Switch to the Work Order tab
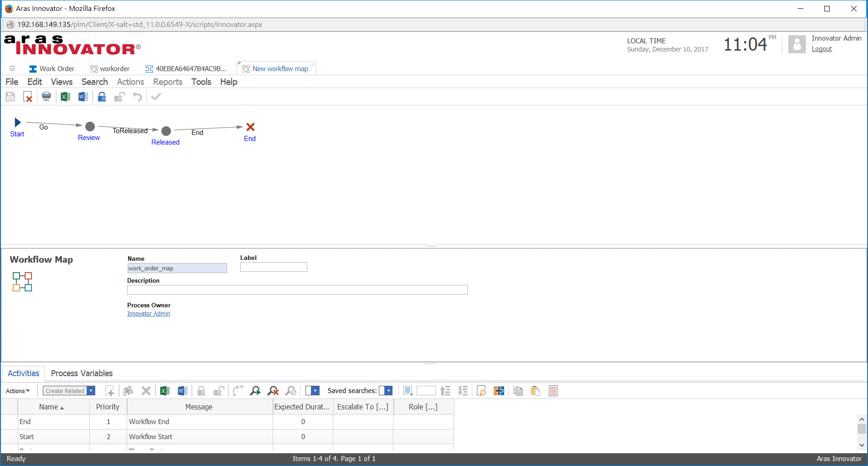Viewport: 868px width, 466px height. click(x=52, y=68)
